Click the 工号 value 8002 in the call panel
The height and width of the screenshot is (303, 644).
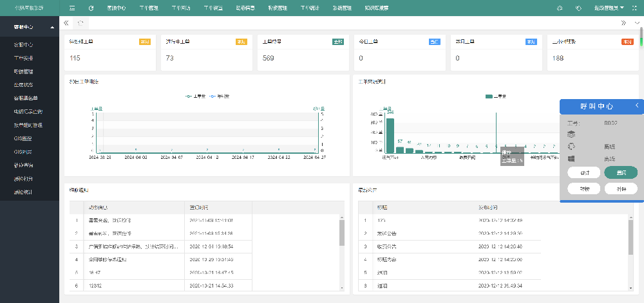click(611, 123)
